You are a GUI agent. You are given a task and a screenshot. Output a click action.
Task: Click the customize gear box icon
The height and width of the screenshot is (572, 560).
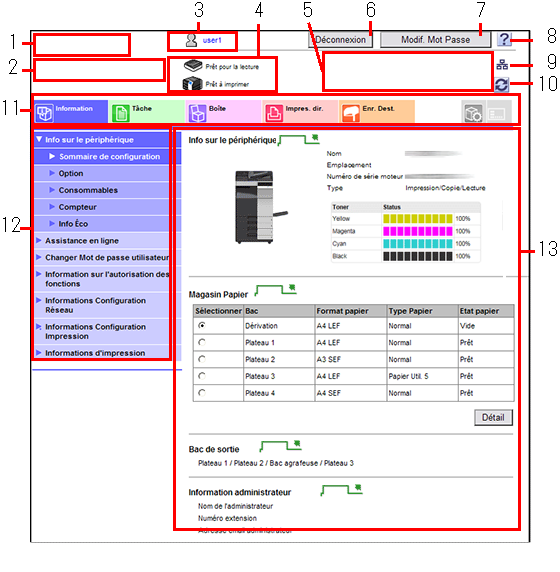pos(473,112)
